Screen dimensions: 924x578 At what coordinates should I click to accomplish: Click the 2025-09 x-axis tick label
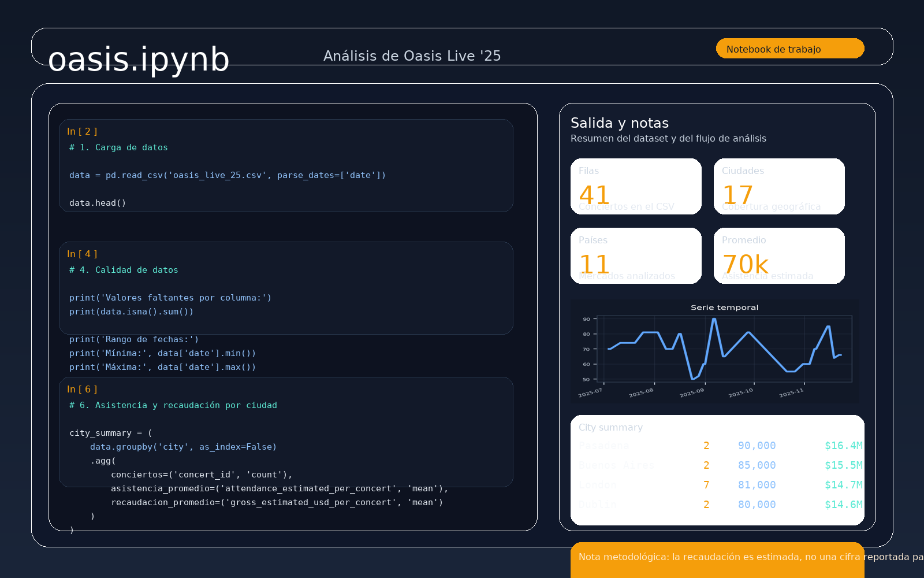[692, 393]
